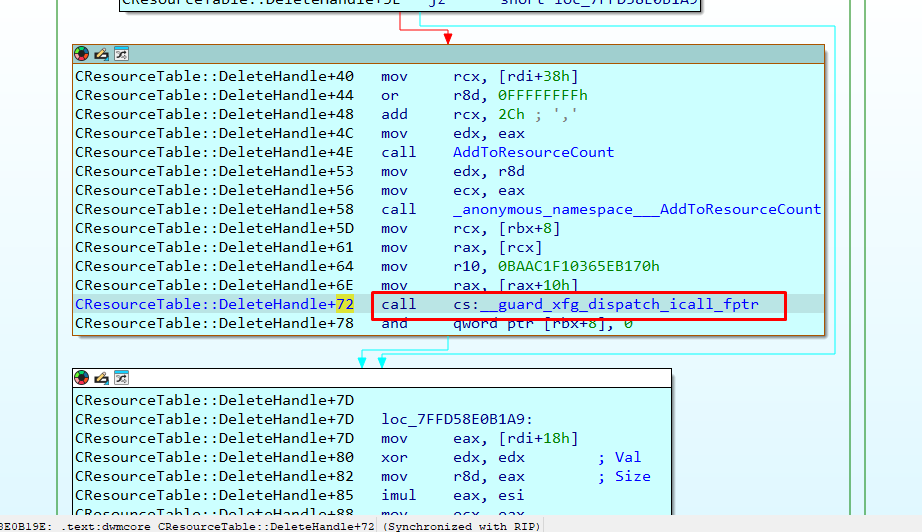Click the ; Size comment

click(x=624, y=476)
